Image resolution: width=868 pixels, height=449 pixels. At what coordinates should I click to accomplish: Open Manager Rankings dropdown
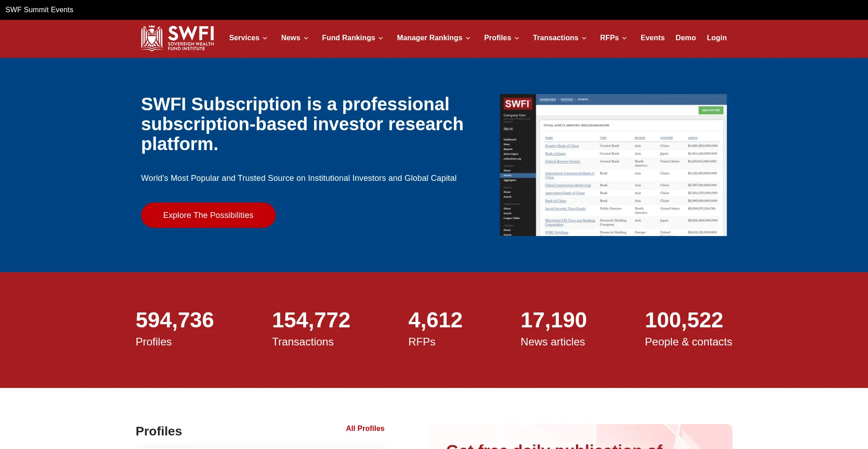(x=433, y=38)
